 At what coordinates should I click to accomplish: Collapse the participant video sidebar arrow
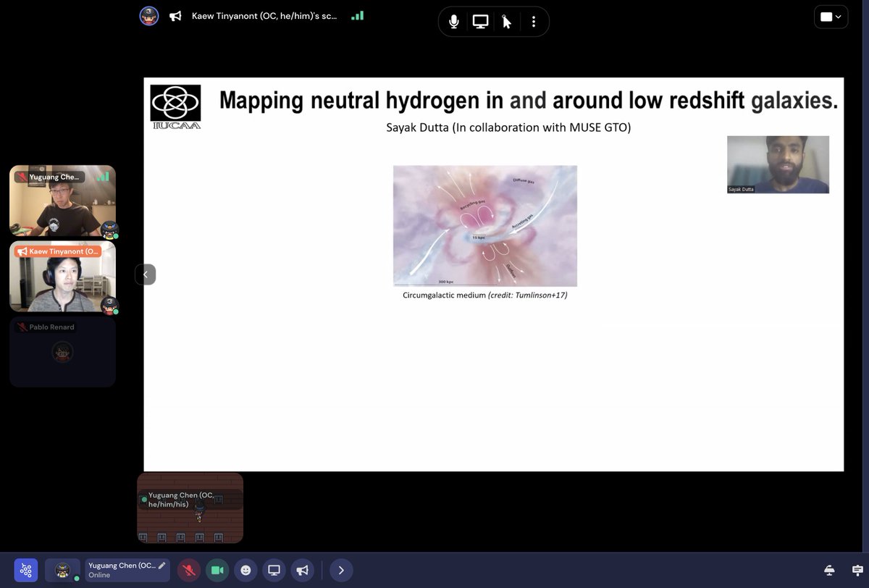coord(145,274)
